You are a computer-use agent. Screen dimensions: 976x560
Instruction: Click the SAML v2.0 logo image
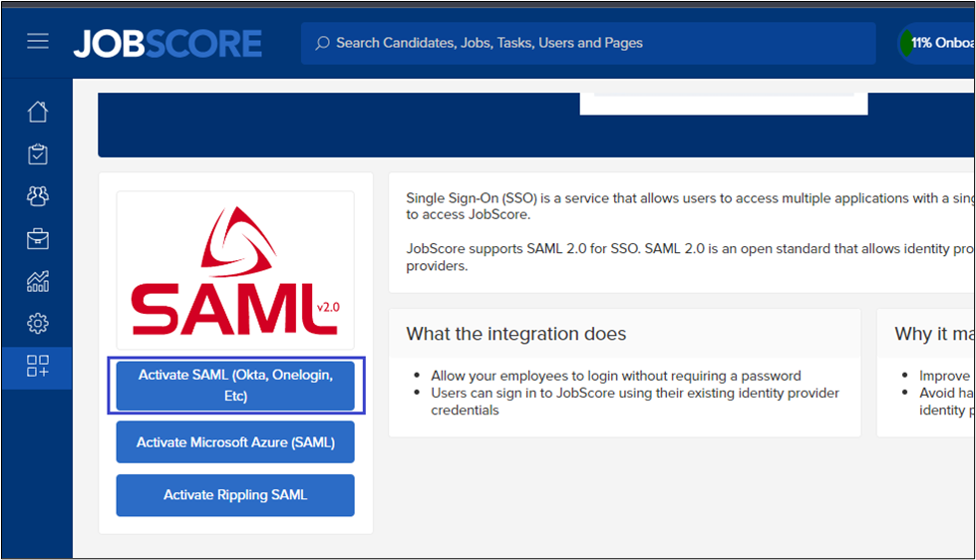[235, 270]
